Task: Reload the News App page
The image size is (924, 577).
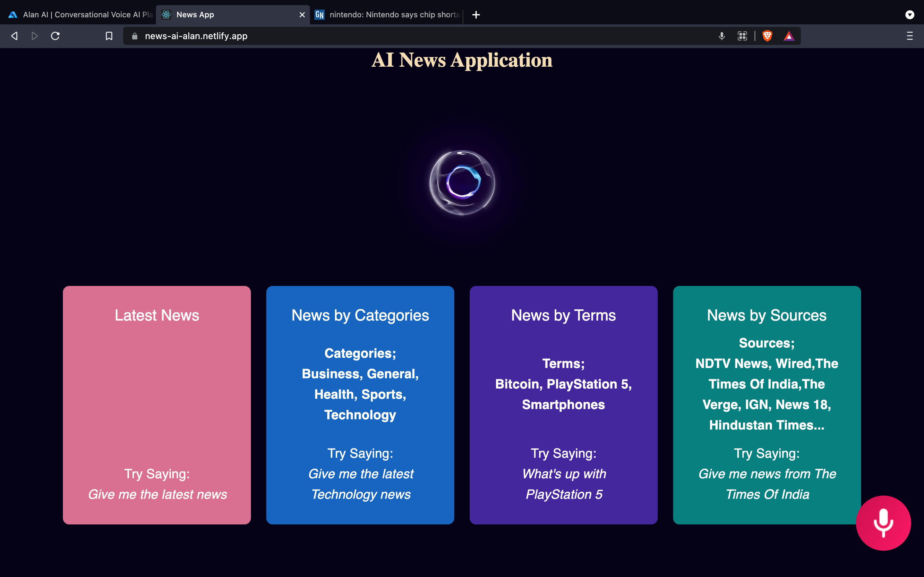Action: 56,36
